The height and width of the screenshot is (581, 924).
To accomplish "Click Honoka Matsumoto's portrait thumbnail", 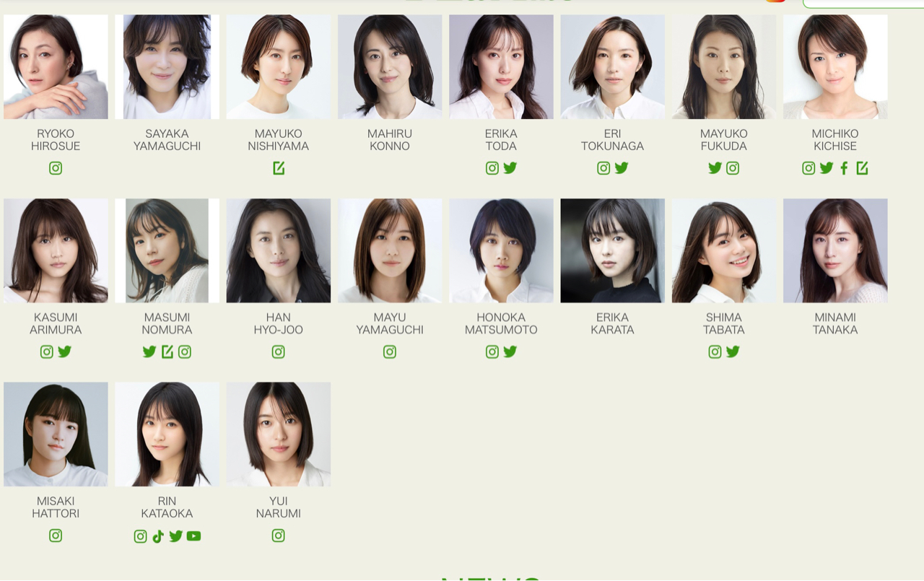I will coord(501,251).
